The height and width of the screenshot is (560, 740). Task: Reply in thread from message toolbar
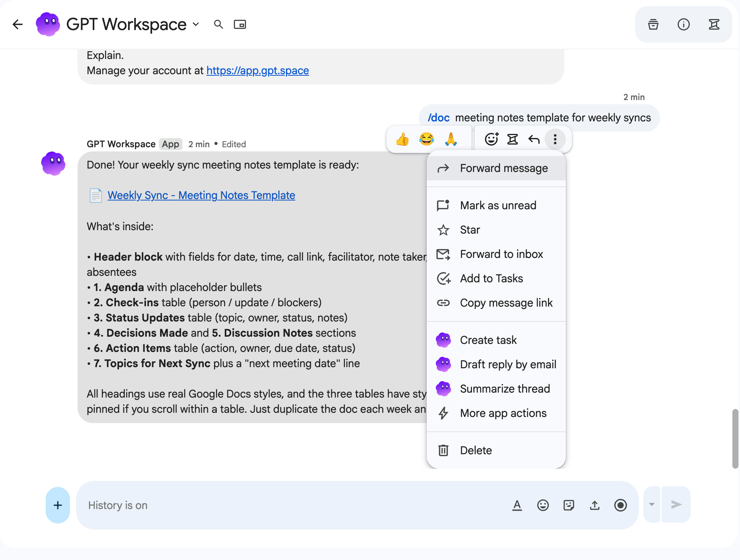[513, 139]
